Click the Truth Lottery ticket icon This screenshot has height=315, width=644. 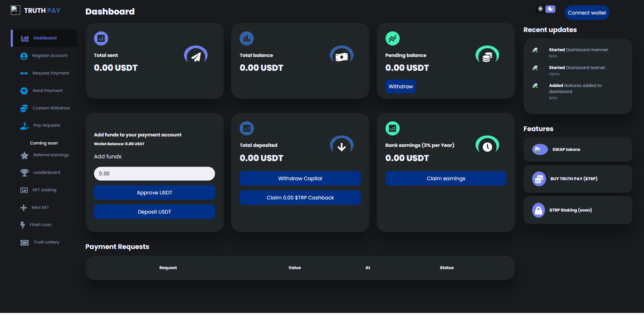pyautogui.click(x=25, y=243)
